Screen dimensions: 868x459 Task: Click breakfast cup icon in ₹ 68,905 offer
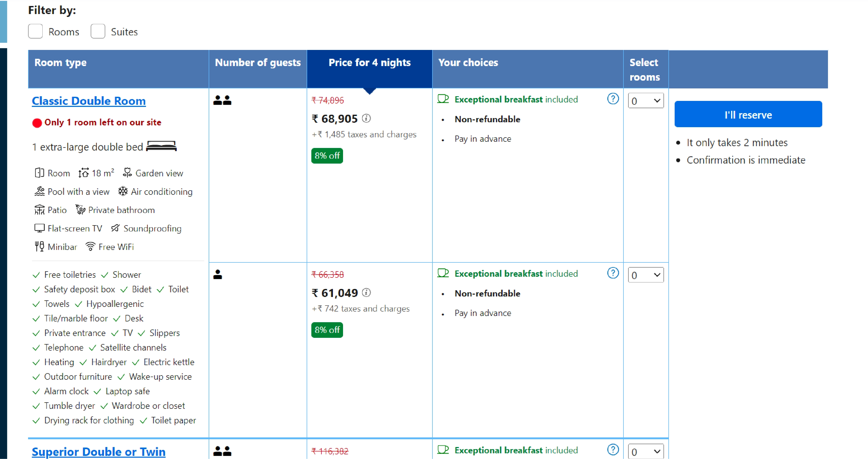click(443, 99)
